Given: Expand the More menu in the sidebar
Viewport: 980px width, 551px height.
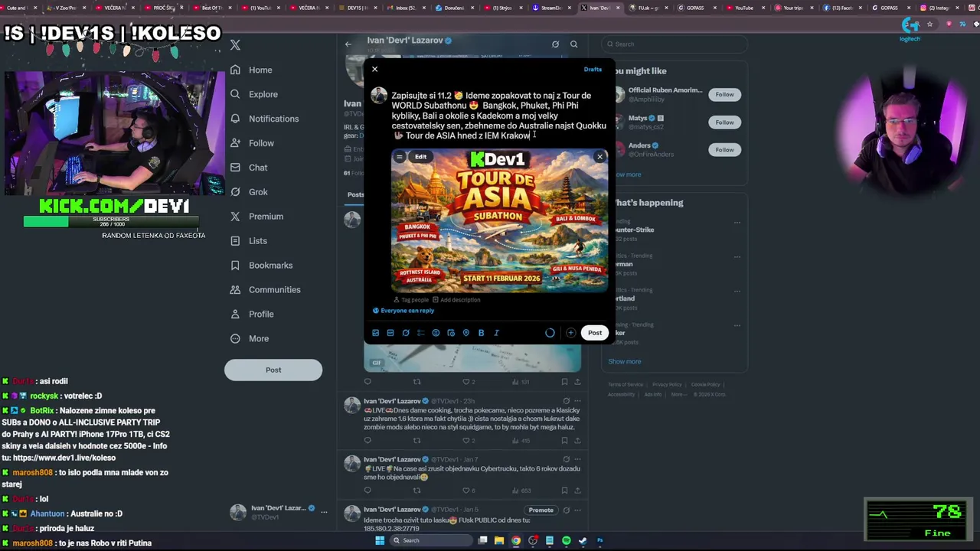Looking at the screenshot, I should coord(250,339).
